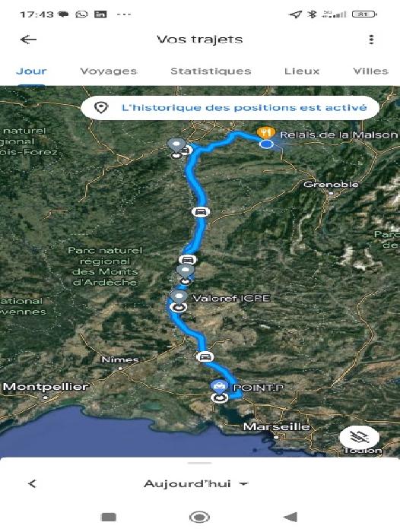Image resolution: width=400 pixels, height=532 pixels.
Task: Toggle the map layers button
Action: click(x=359, y=437)
